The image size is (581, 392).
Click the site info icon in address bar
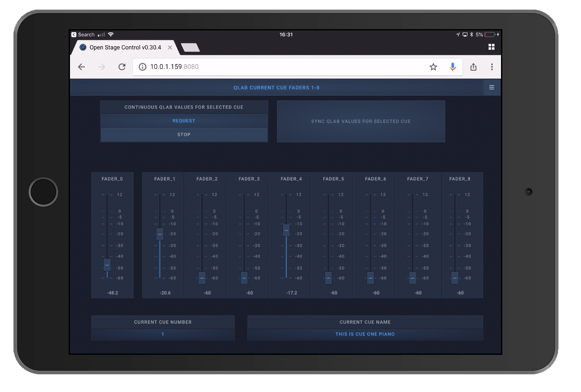(142, 67)
